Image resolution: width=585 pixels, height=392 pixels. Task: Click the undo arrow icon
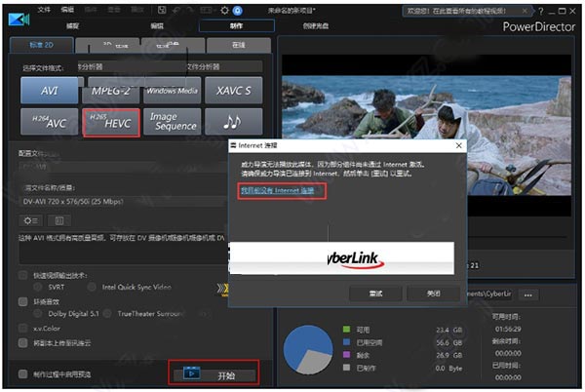[x=176, y=11]
